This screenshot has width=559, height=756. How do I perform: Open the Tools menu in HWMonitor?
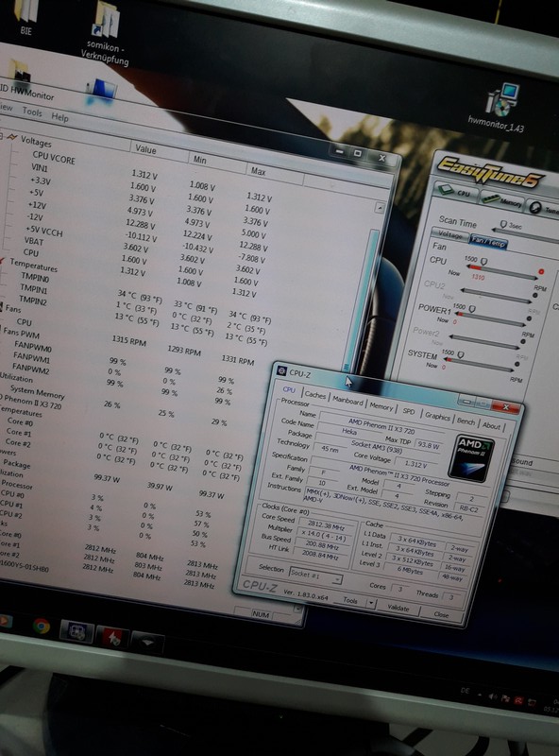tap(32, 112)
